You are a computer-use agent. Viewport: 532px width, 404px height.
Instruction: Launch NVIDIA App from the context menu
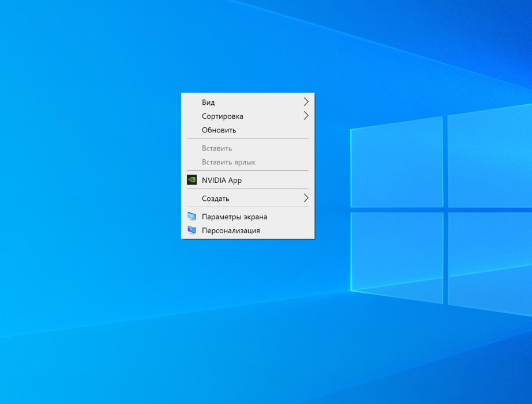[221, 180]
